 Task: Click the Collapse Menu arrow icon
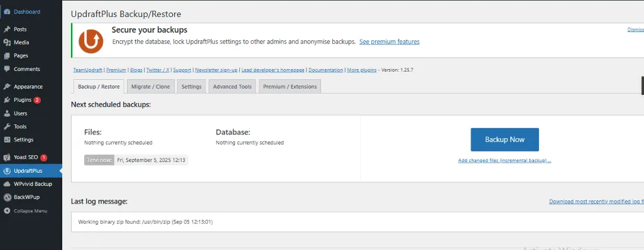pyautogui.click(x=6, y=211)
